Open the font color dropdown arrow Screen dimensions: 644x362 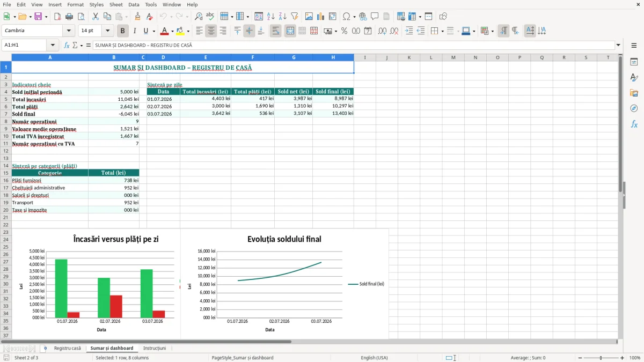(172, 31)
